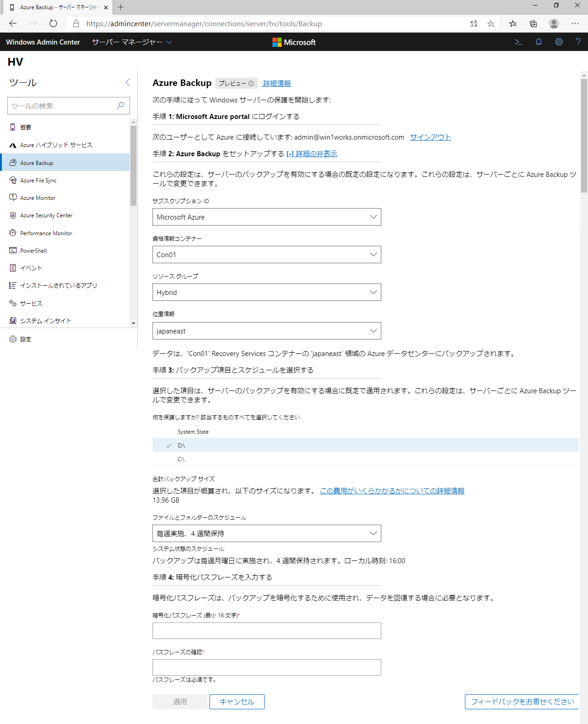Click the preview info icon beside プレビュー
Image resolution: width=588 pixels, height=724 pixels.
(x=251, y=84)
